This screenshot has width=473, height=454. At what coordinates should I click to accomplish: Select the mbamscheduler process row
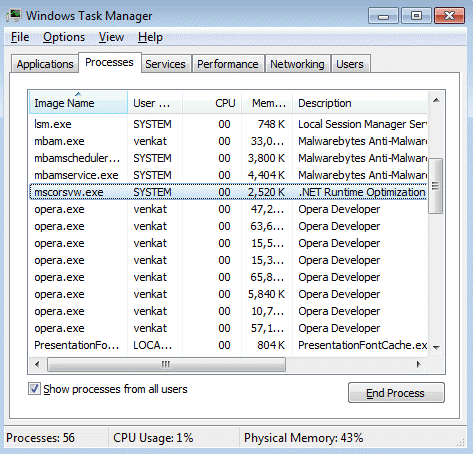click(228, 158)
